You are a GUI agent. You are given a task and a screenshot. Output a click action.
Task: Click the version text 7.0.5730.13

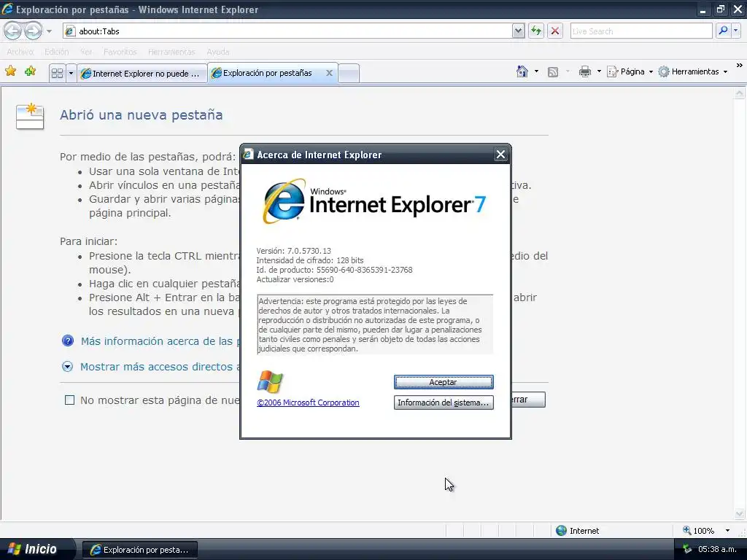tap(309, 251)
